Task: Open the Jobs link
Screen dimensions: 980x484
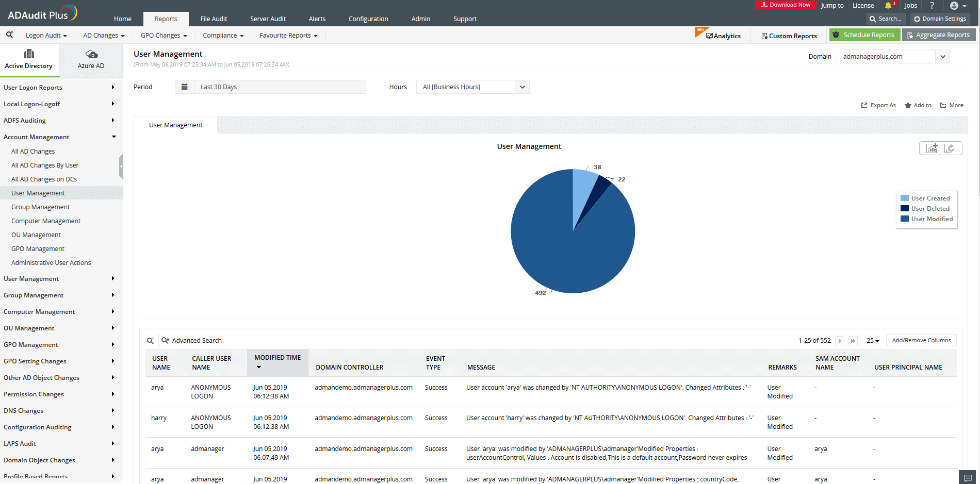Action: click(x=911, y=6)
